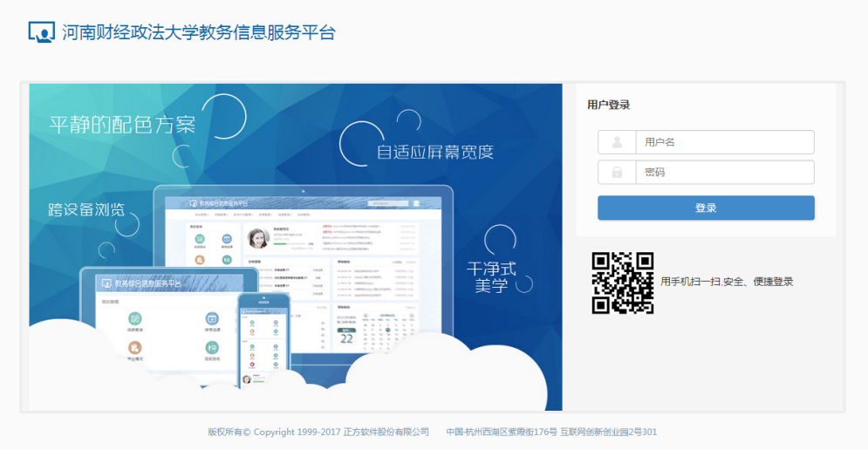Screen dimensions: 868x450
Task: Click the 平静的配色方案 banner caption
Action: click(122, 125)
